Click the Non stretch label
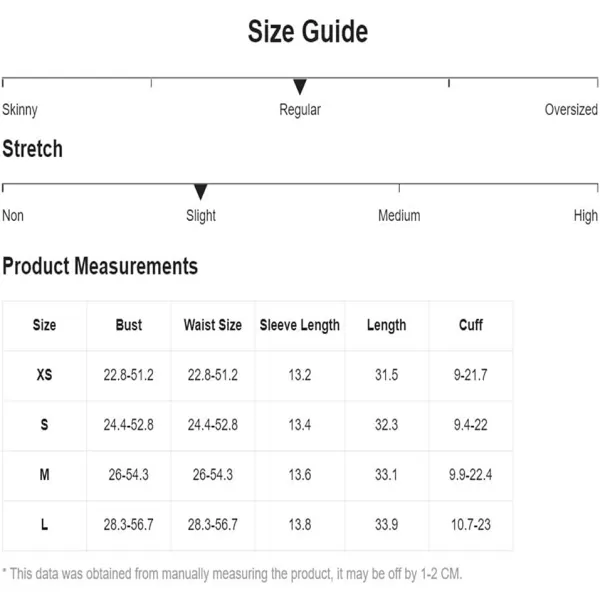600x600 pixels. [13, 215]
